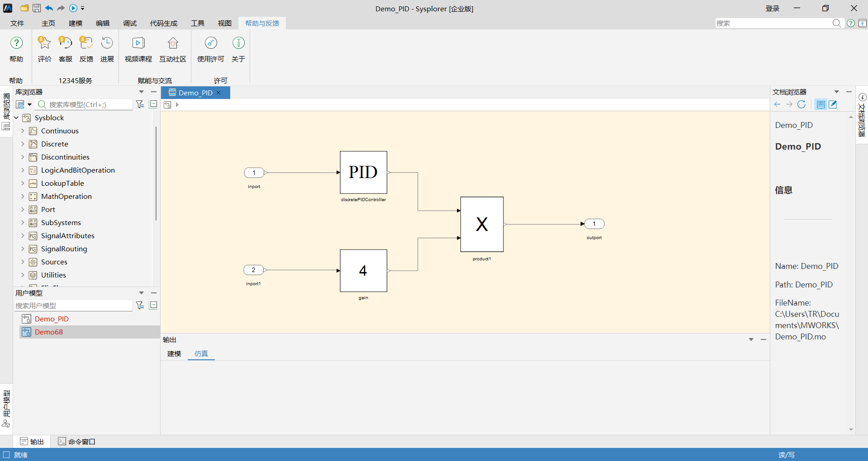Open the 视频课程 video course icon
Viewport: 868px width, 461px height.
click(138, 43)
